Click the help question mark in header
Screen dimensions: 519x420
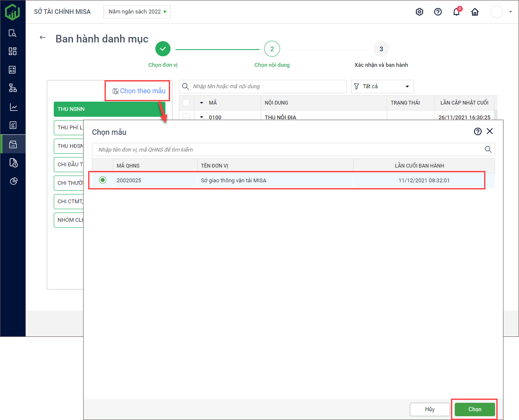[x=438, y=12]
